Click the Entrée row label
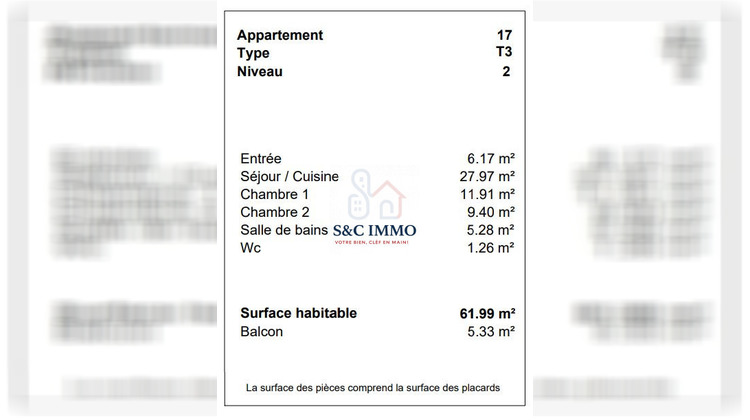 coord(261,158)
